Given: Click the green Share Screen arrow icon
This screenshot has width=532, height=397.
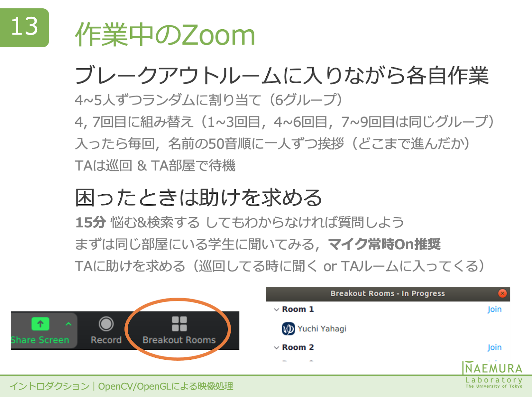Looking at the screenshot, I should click(x=40, y=324).
